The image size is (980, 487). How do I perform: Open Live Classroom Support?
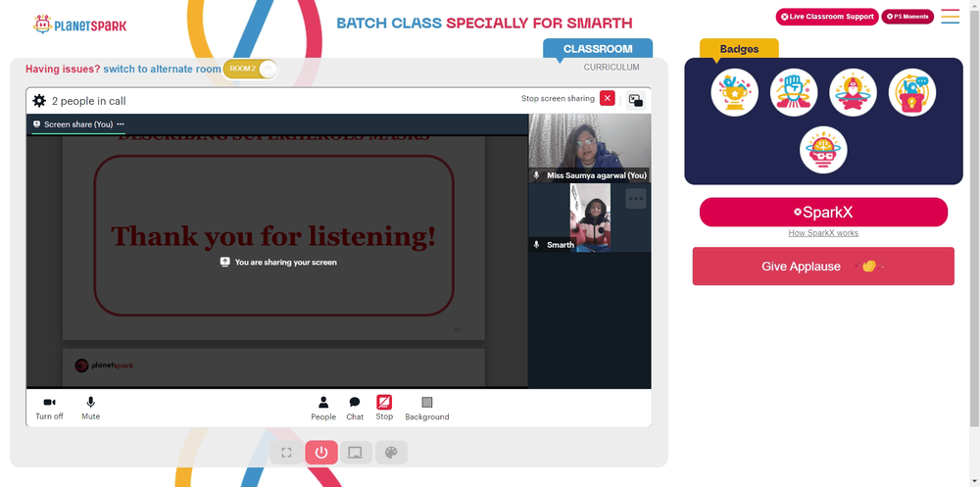827,17
